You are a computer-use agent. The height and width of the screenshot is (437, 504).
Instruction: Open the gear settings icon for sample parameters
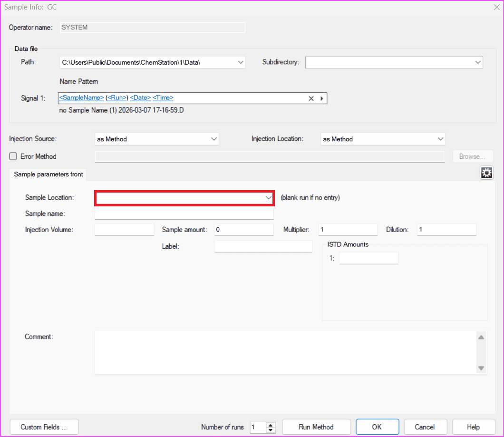pos(486,173)
